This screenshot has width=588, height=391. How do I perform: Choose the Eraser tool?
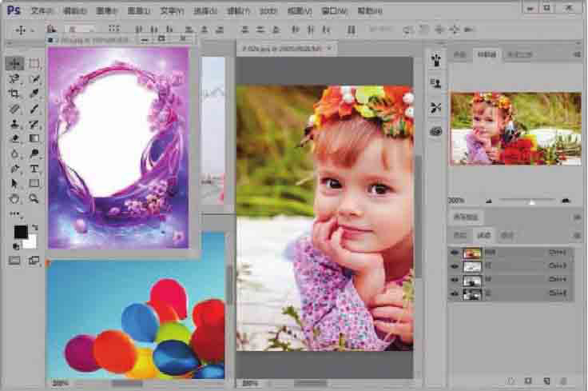[14, 139]
